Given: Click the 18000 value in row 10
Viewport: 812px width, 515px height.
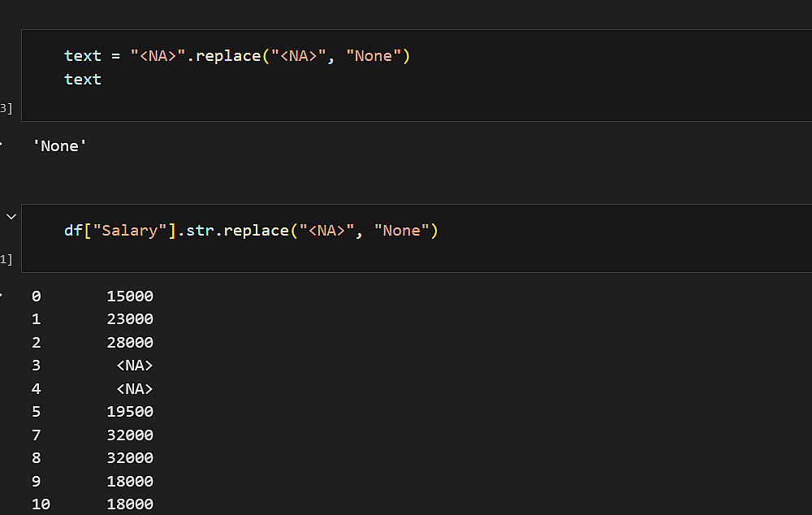Looking at the screenshot, I should pos(130,505).
